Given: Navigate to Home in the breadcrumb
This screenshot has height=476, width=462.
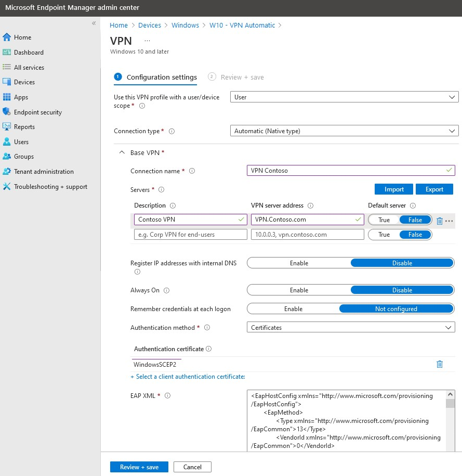Looking at the screenshot, I should [118, 25].
